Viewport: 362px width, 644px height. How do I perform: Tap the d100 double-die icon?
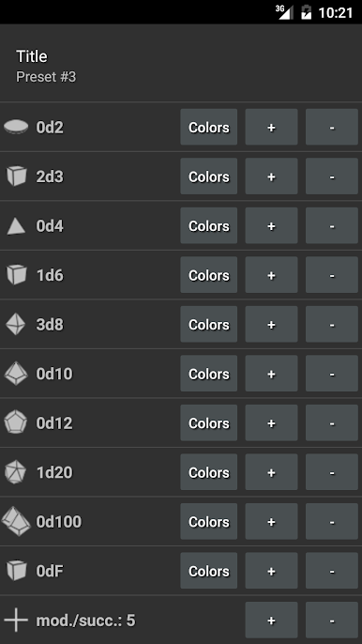coord(16,521)
